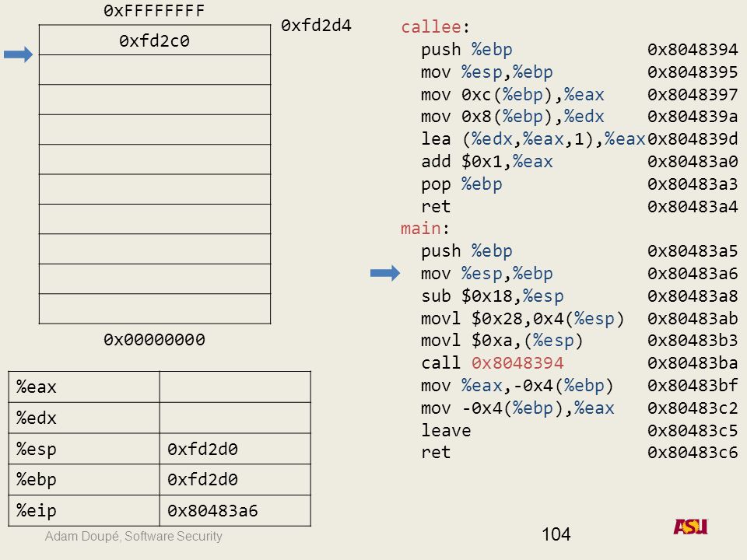Click the push %ebp instruction in main
Image resolution: width=747 pixels, height=560 pixels.
(466, 251)
